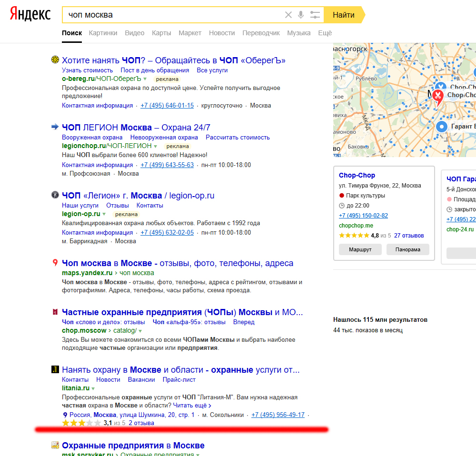Switch to the Карты tab
Screen dimensions: 476x456
[161, 33]
